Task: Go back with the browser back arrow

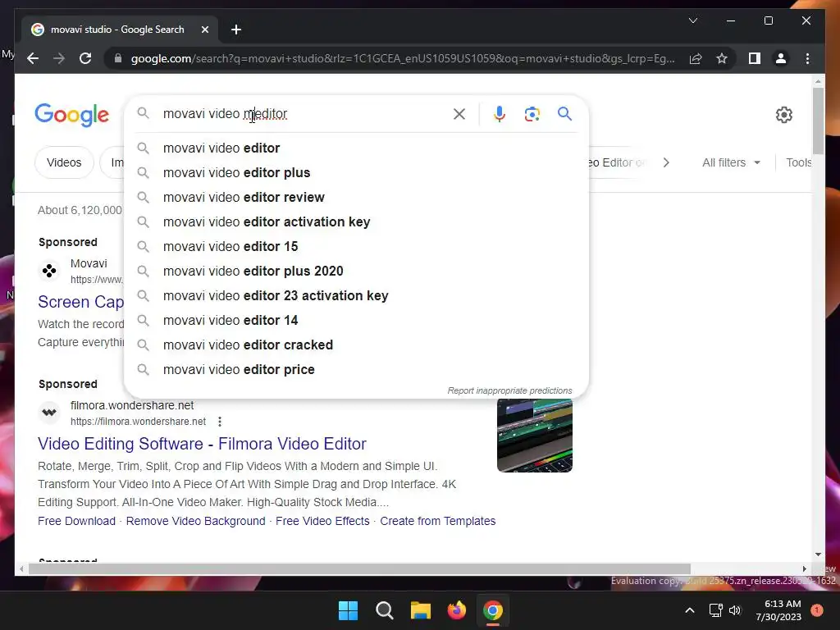Action: 33,58
